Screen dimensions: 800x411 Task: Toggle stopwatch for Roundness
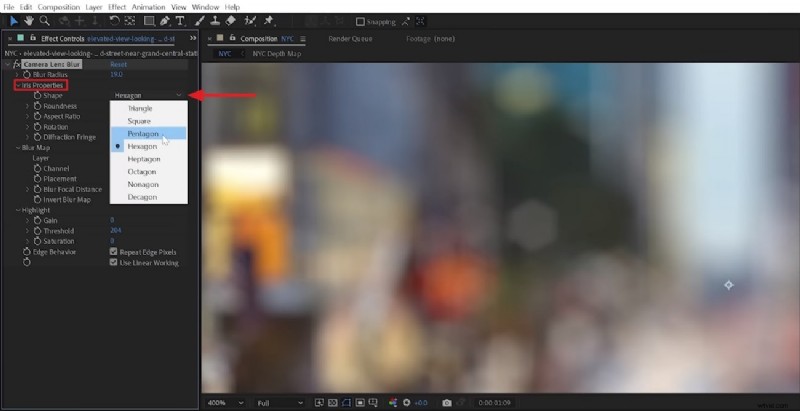point(37,106)
